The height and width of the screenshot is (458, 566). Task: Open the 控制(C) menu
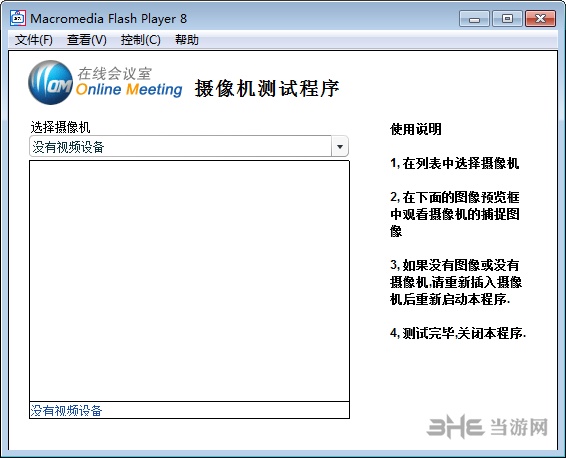141,40
